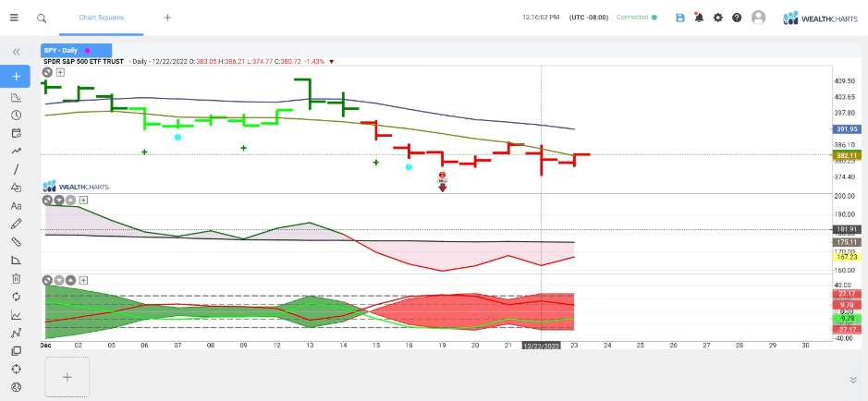Open the search magnifier
Screen dimensions: 868x401
(x=42, y=18)
